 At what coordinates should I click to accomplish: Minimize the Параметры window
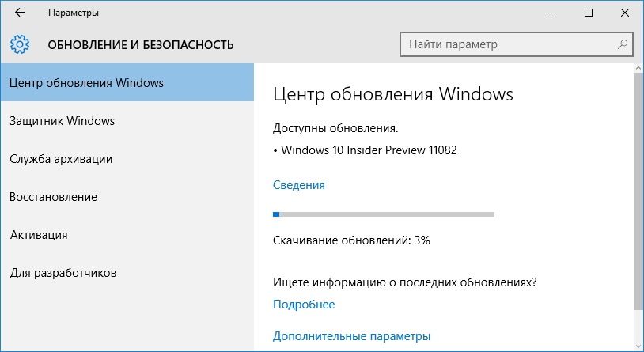point(552,13)
